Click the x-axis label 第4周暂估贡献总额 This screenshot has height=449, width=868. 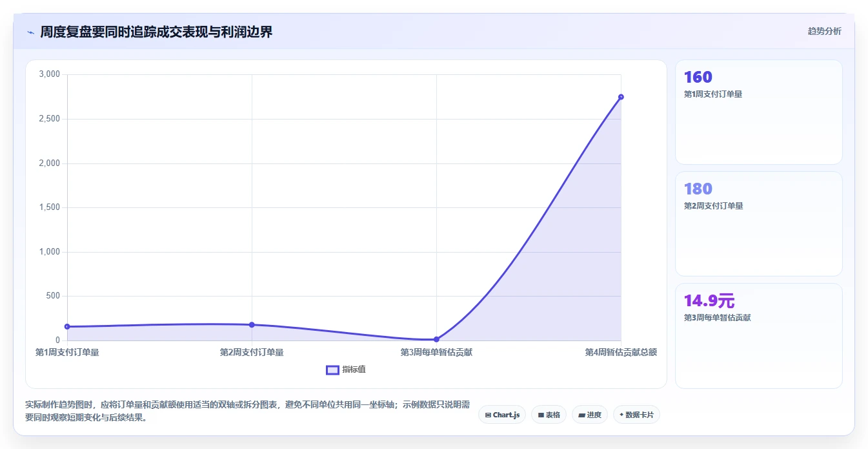(621, 352)
